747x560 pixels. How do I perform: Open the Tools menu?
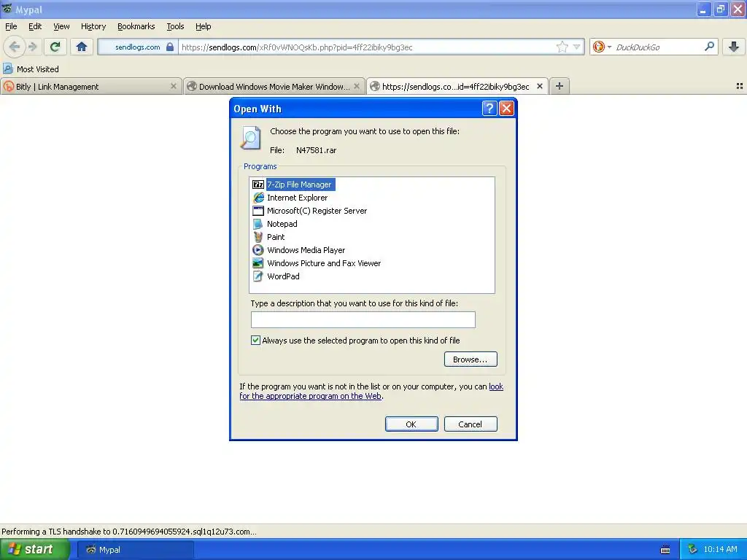coord(175,26)
